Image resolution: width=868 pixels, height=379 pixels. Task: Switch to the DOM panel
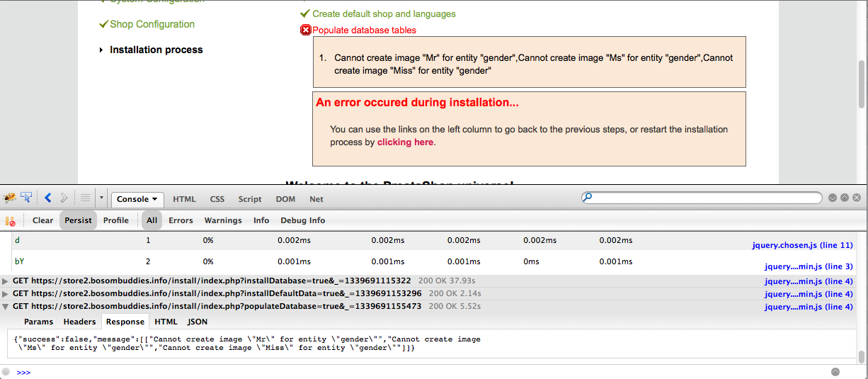[285, 199]
